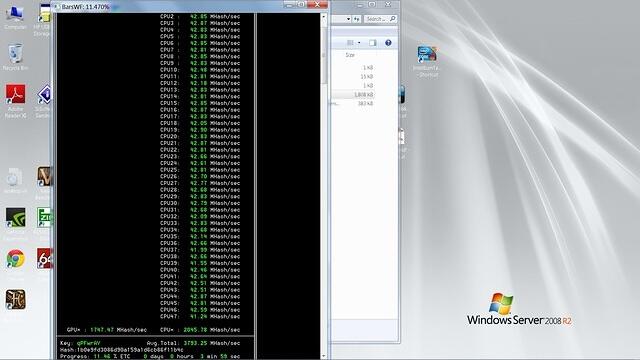
Task: Click the GPU* total MHash/sec value
Action: tap(102, 330)
